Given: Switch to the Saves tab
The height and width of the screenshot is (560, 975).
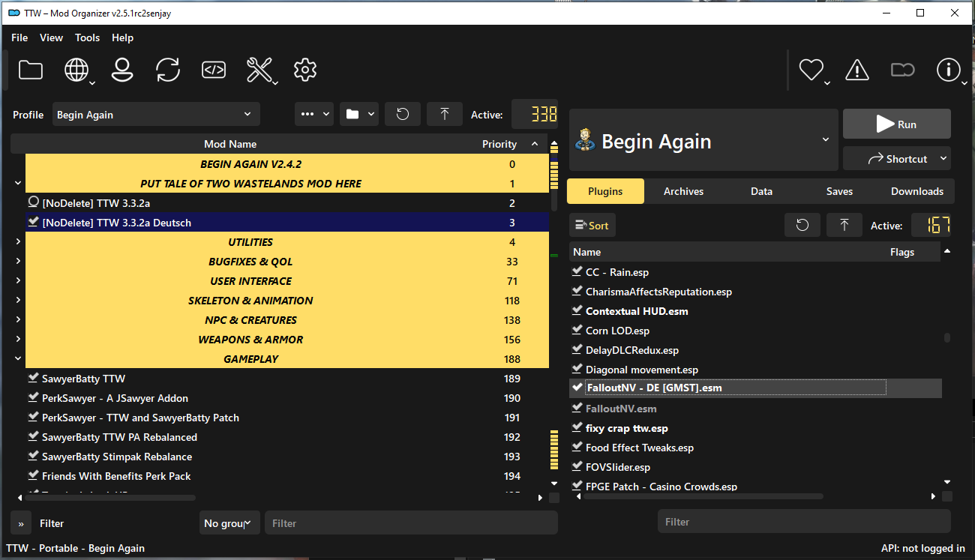Looking at the screenshot, I should (x=839, y=191).
